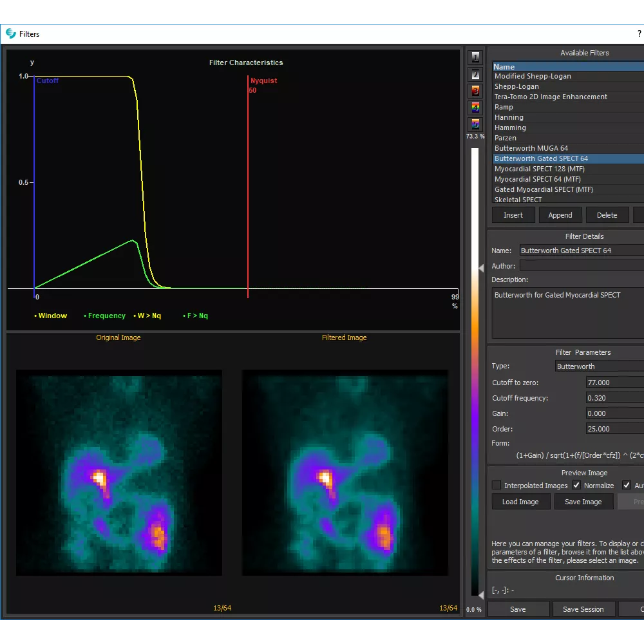Select Myocardial SPECT 64 (MTF) filter
Screen dimensions: 644x644
568,179
